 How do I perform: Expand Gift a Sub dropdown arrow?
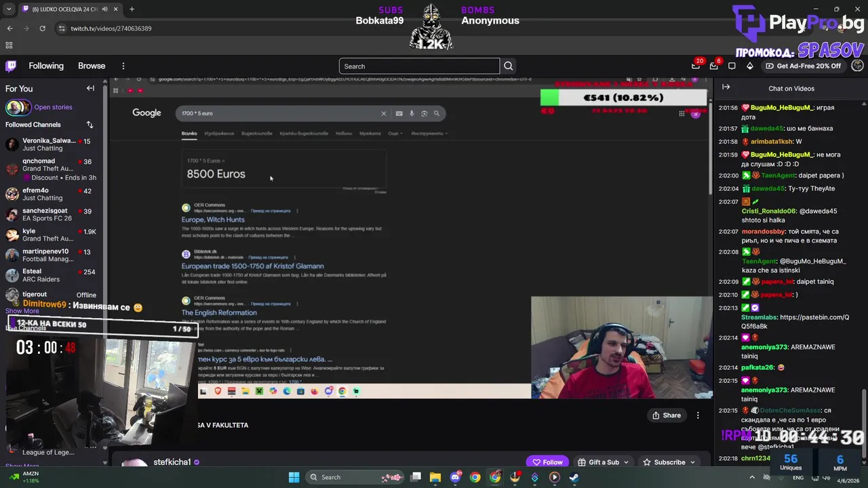[626, 462]
